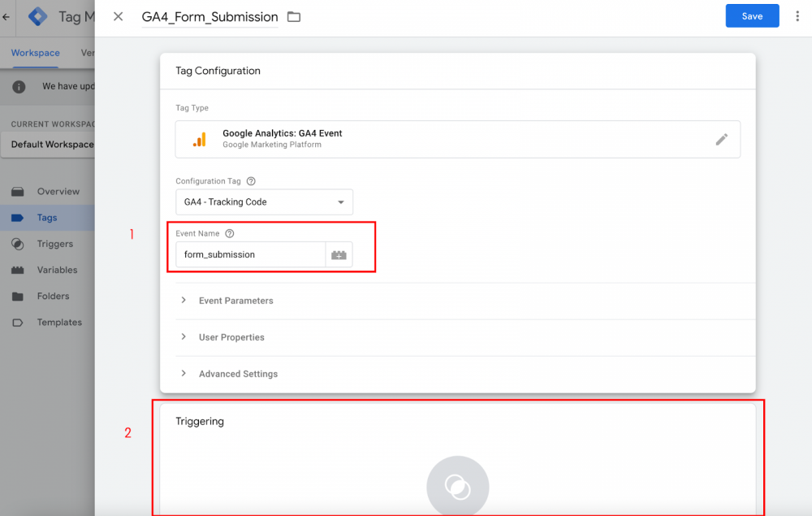Click the help icon next to Event Name
Screen dimensions: 812x516
click(230, 233)
